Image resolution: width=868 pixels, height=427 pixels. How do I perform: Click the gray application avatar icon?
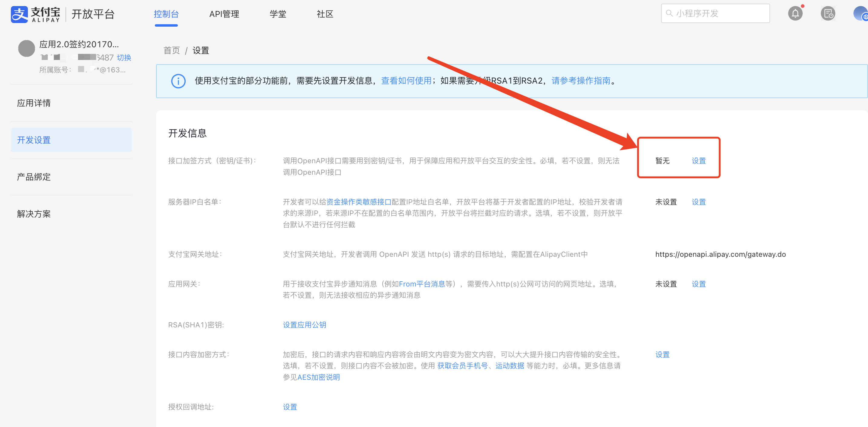pos(27,48)
